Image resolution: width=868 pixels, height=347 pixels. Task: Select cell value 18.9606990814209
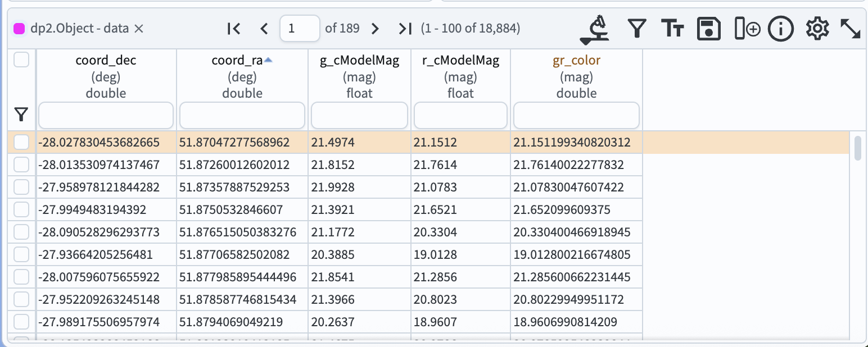click(565, 322)
